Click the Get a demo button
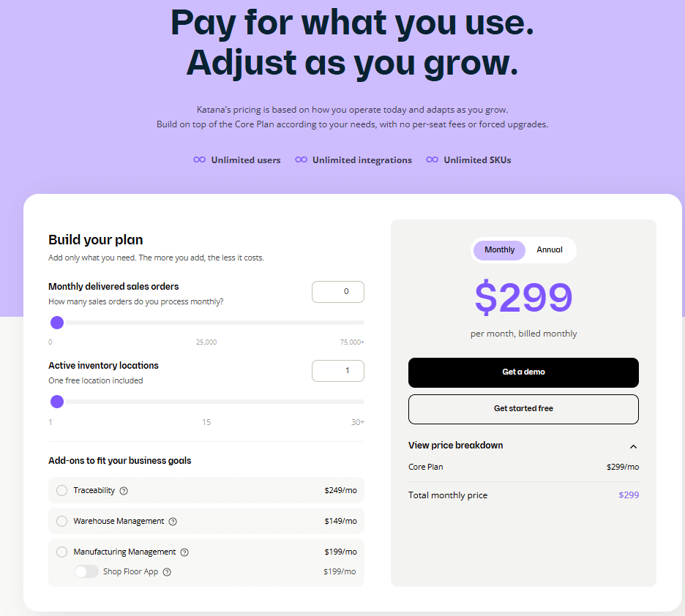The width and height of the screenshot is (685, 616). click(523, 372)
